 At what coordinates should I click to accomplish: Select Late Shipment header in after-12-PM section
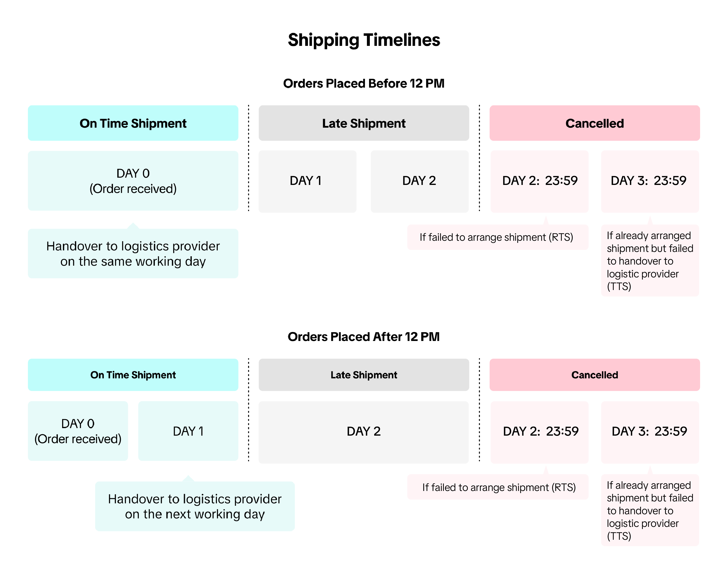[364, 375]
